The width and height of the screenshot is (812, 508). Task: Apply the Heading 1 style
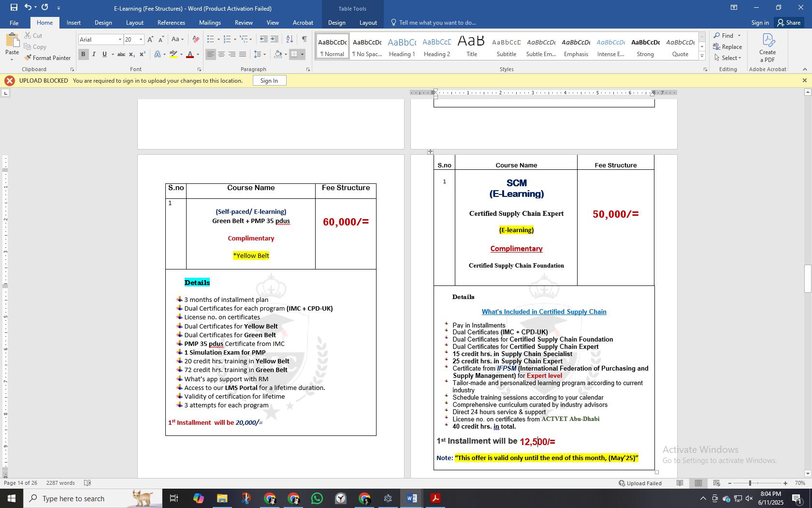402,47
